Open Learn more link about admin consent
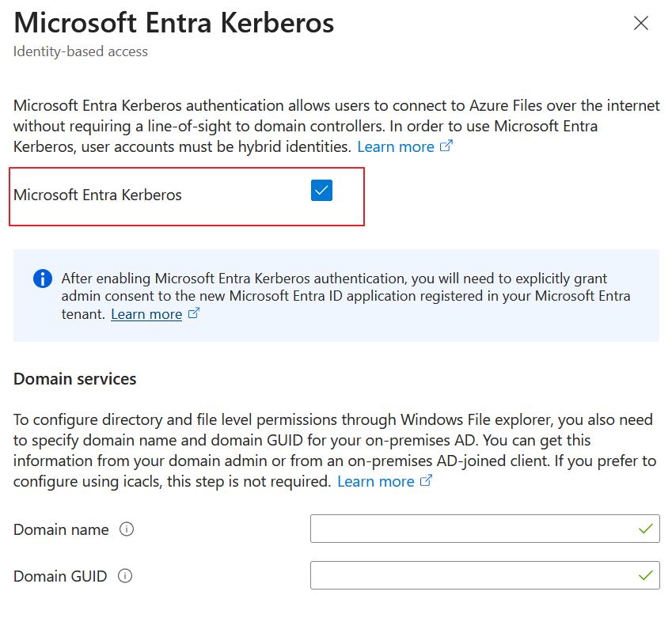Image resolution: width=672 pixels, height=618 pixels. point(146,315)
